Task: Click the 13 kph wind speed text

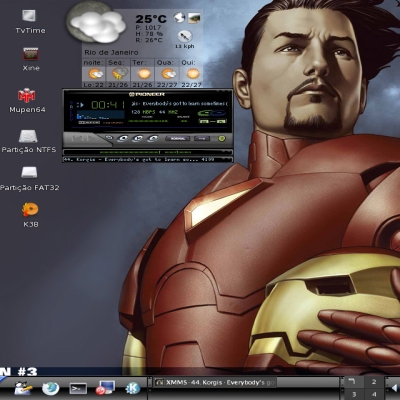Action: [185, 46]
